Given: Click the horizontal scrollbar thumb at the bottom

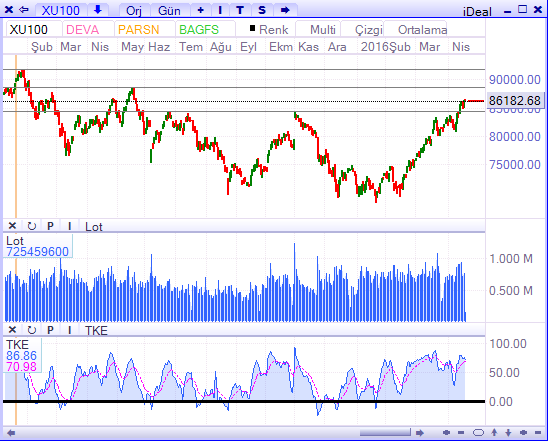Looking at the screenshot, I should tap(385, 433).
